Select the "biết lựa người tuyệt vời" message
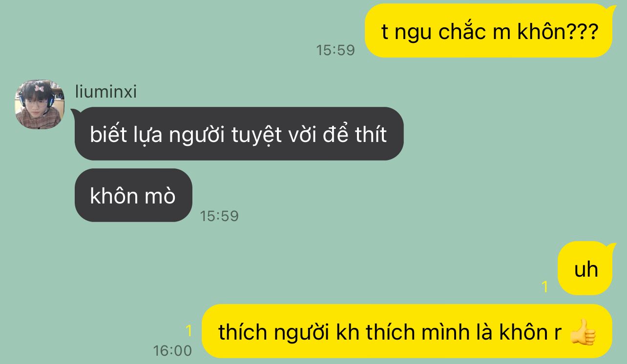627x364 pixels. click(x=239, y=134)
